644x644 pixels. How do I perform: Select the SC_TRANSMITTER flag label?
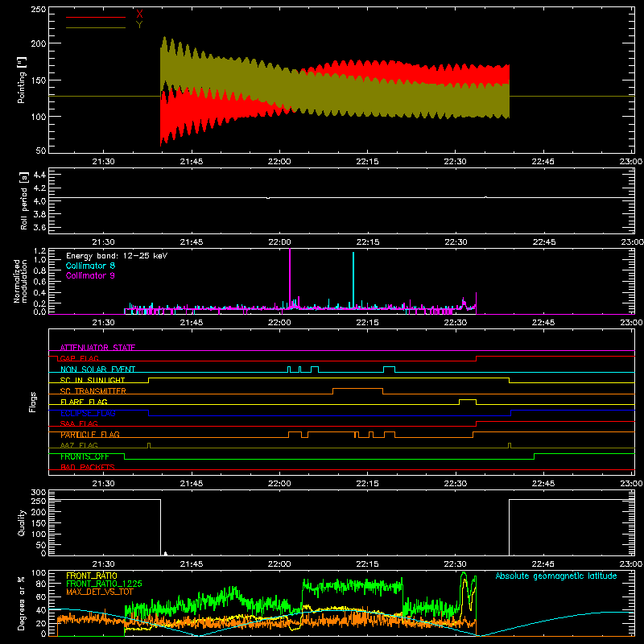pyautogui.click(x=93, y=391)
